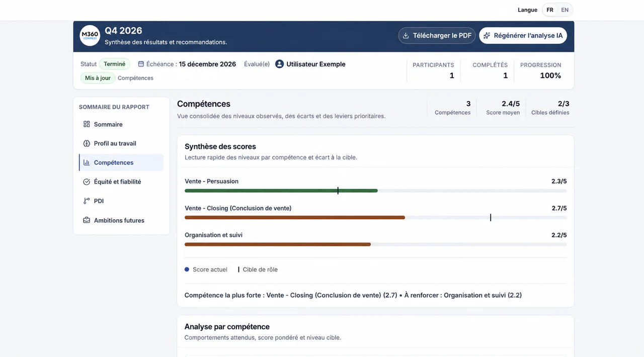Click the Mis à jour badge
Viewport: 644px width, 357px height.
coord(98,78)
